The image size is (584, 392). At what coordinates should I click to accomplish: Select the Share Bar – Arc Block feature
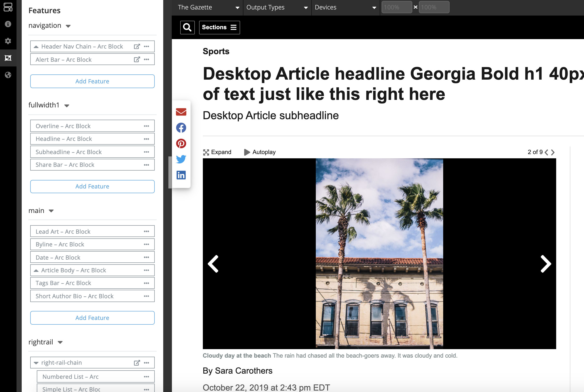pos(92,165)
